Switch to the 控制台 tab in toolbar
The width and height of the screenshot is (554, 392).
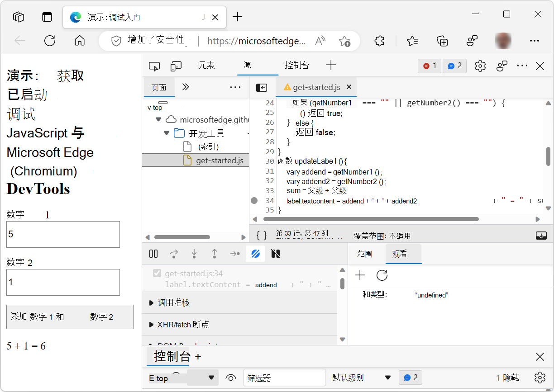(297, 65)
